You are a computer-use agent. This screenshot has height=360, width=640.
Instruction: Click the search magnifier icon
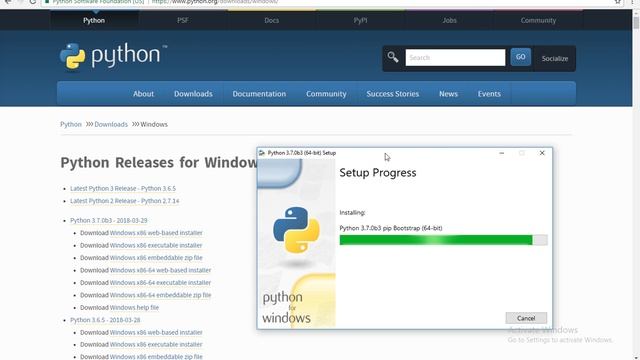[393, 57]
